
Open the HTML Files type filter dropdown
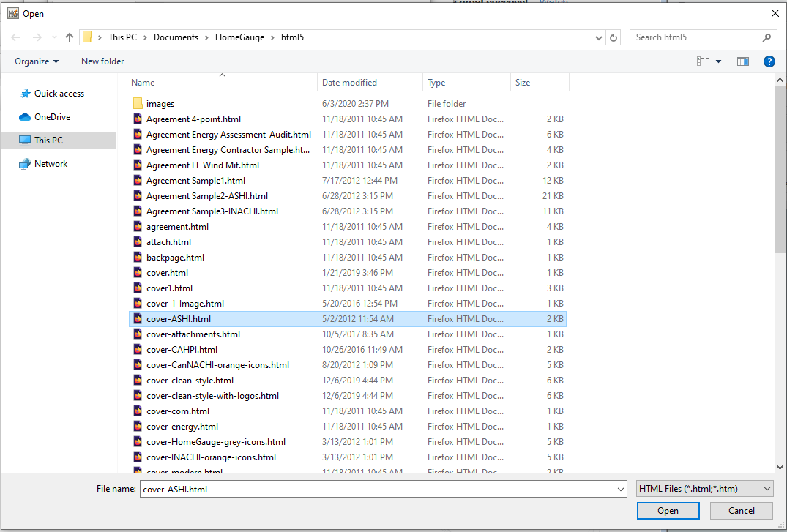(x=704, y=489)
